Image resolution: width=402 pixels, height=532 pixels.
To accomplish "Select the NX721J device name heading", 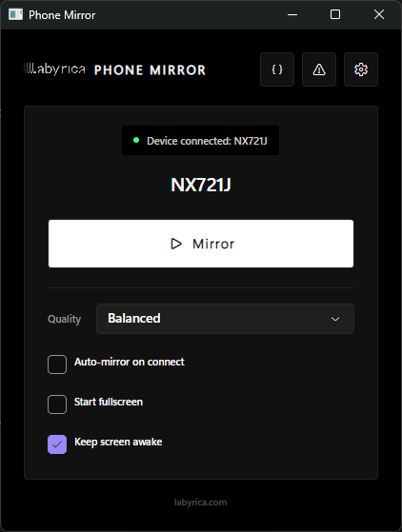I will (x=201, y=185).
